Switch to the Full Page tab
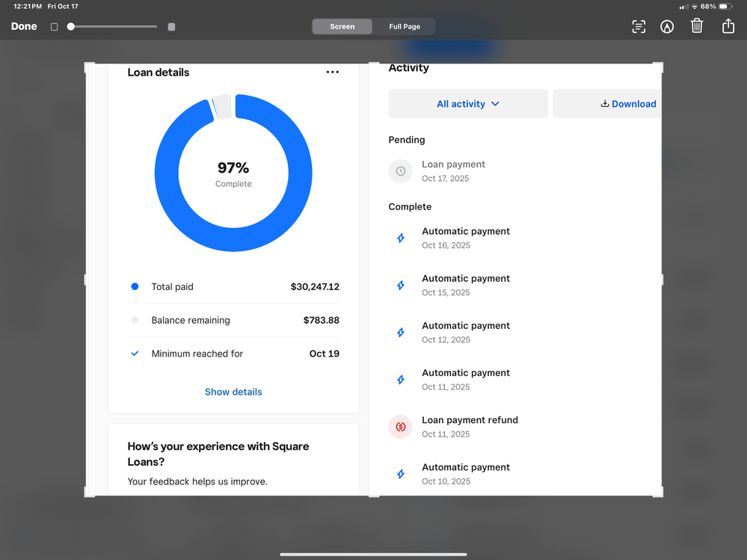This screenshot has width=747, height=560. click(x=405, y=27)
